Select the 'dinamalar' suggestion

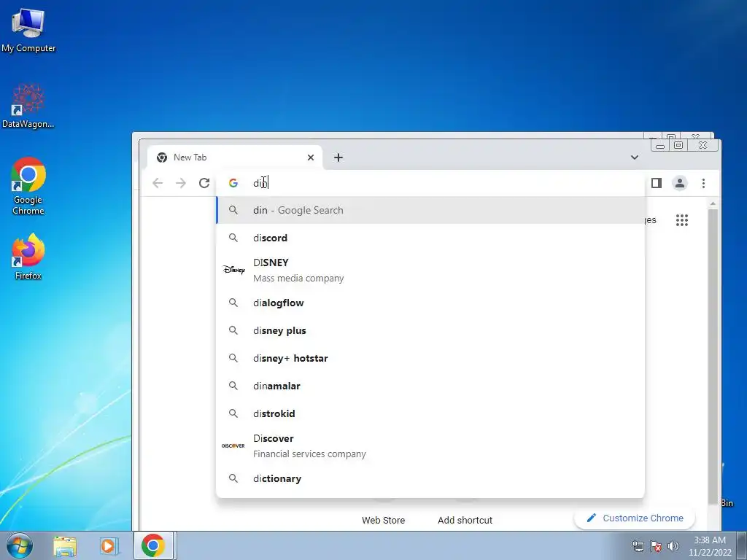430,386
